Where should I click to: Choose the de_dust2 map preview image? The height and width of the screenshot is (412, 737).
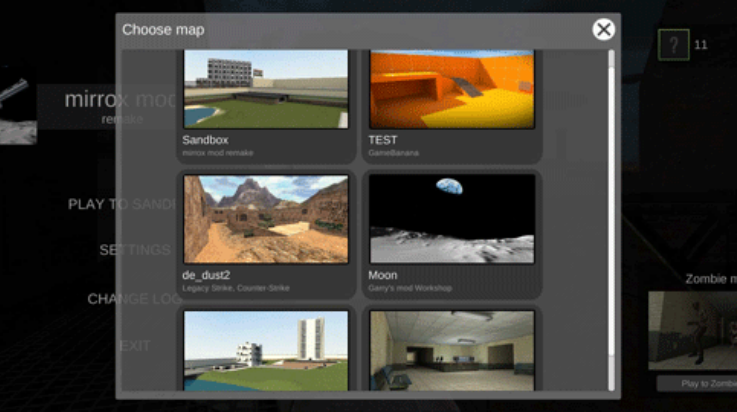coord(265,219)
